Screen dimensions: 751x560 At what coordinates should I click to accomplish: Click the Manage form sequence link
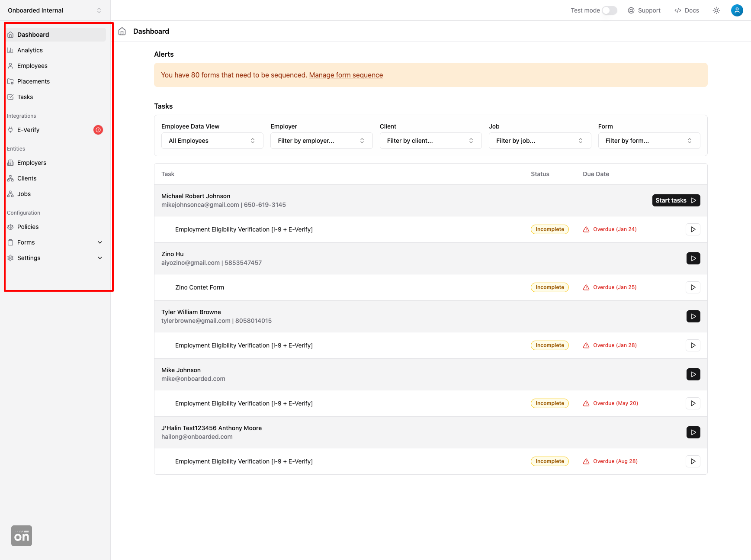tap(346, 75)
